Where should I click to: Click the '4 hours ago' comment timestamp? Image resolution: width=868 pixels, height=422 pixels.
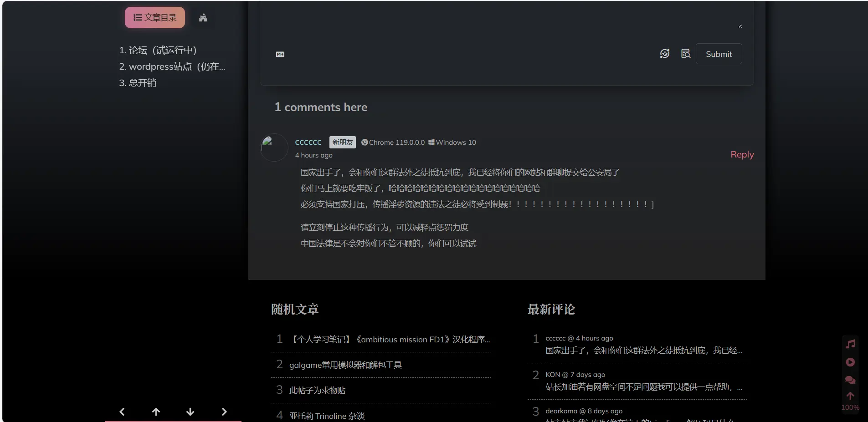coord(313,155)
